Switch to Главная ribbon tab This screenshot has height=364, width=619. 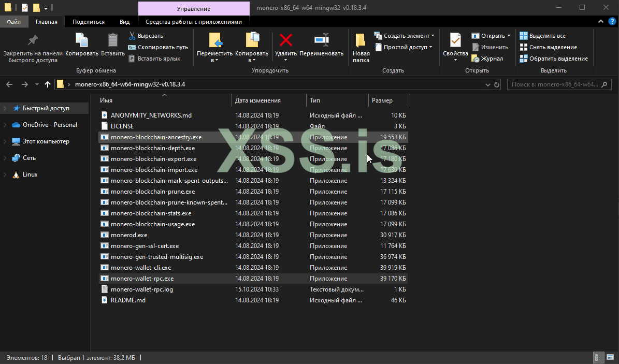coord(47,22)
